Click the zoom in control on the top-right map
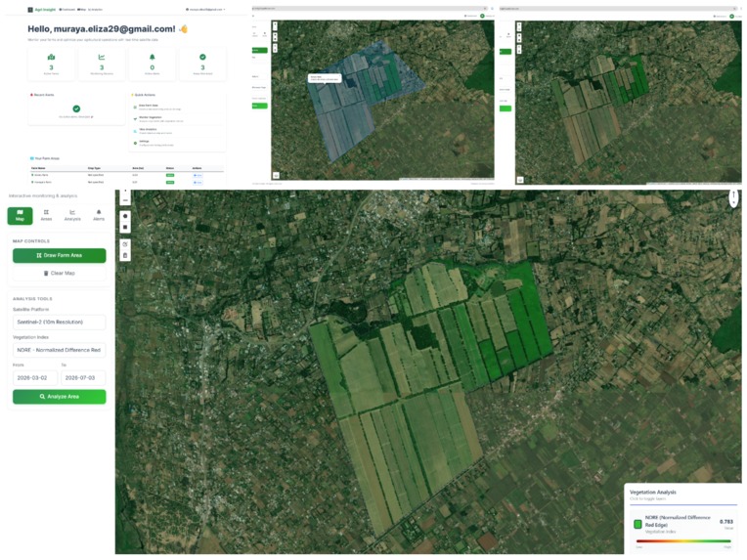Screen dimensions: 747x560 point(519,26)
